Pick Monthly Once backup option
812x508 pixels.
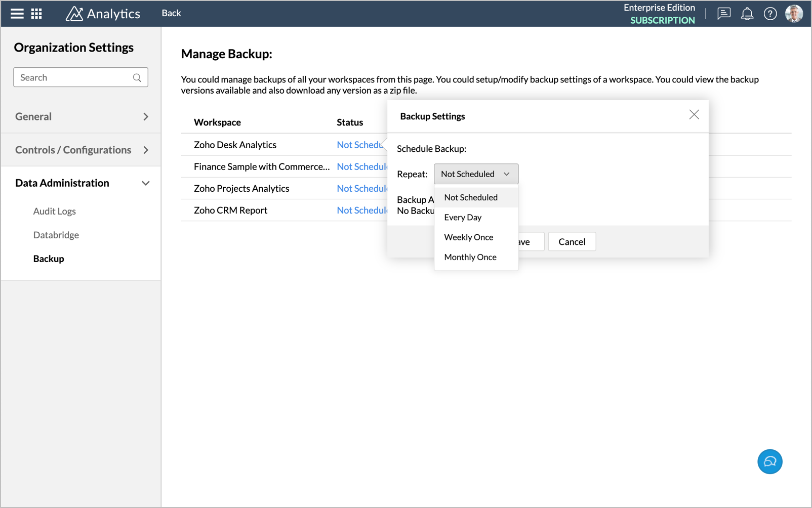pos(470,257)
